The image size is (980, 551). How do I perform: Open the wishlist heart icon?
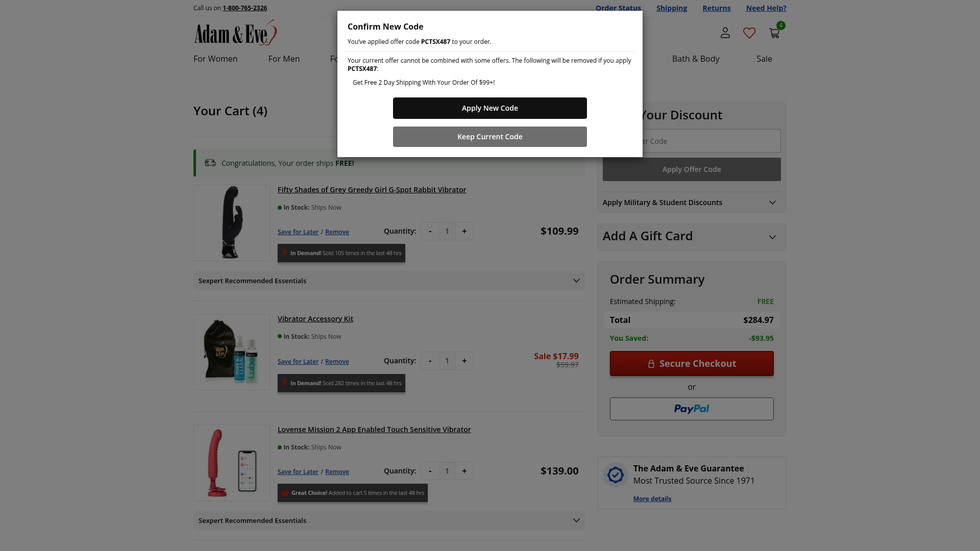tap(749, 33)
